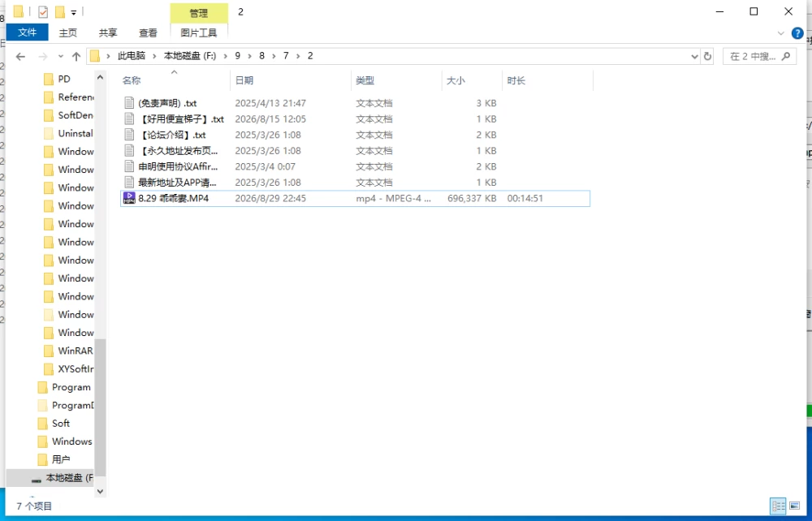Select the ProgramD folder in the sidebar
The height and width of the screenshot is (521, 812).
point(65,405)
